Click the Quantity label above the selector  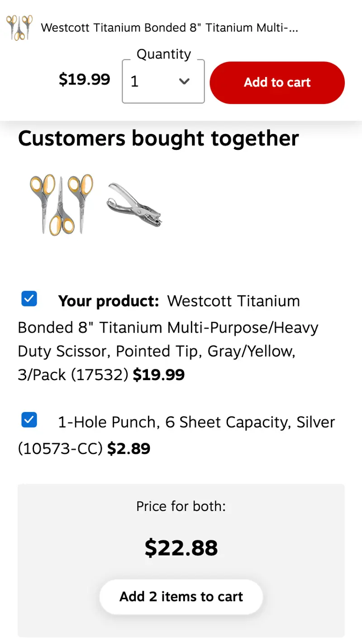[x=164, y=54]
